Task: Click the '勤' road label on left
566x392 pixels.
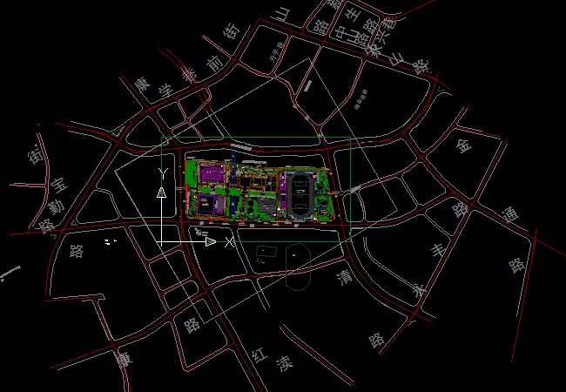Action: [x=54, y=207]
